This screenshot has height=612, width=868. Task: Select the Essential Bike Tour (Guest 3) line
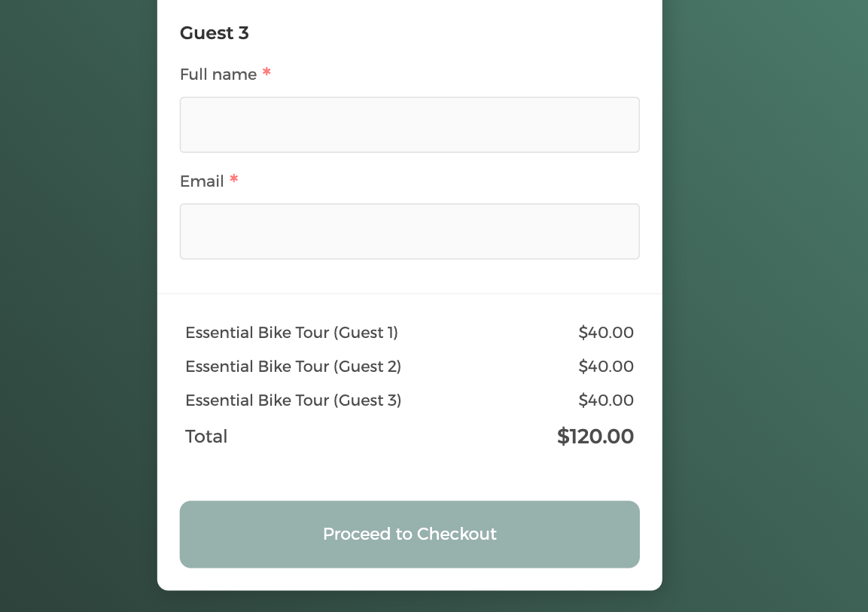pyautogui.click(x=293, y=400)
